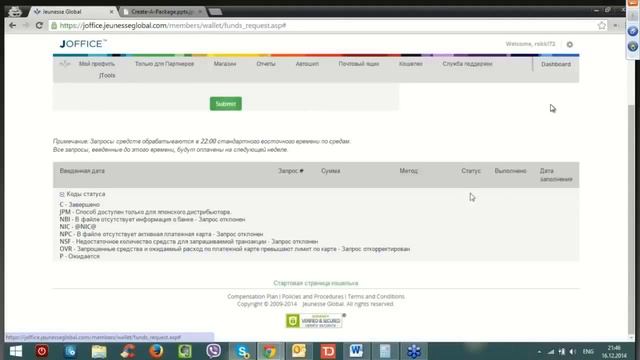Open Skype from the taskbar

click(x=242, y=351)
